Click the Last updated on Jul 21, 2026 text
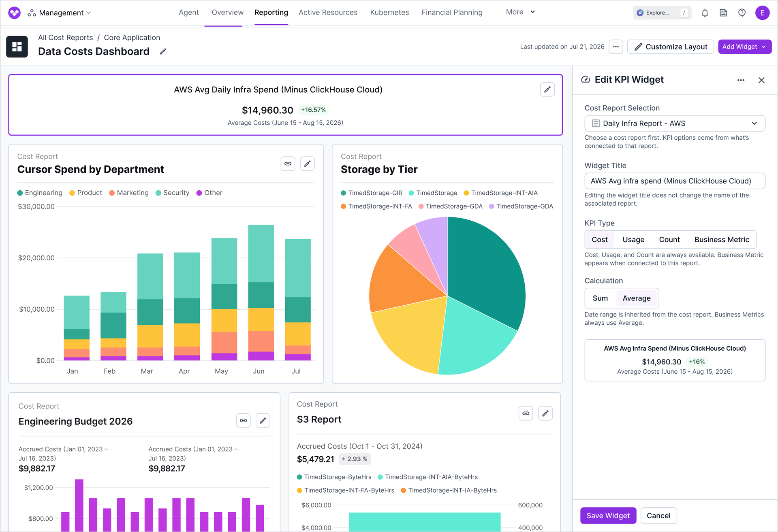The width and height of the screenshot is (778, 532). 562,47
